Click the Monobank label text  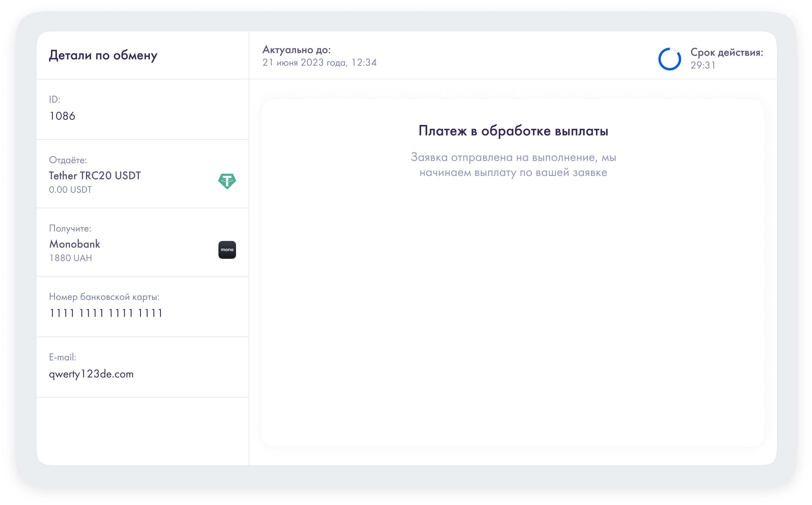point(74,244)
